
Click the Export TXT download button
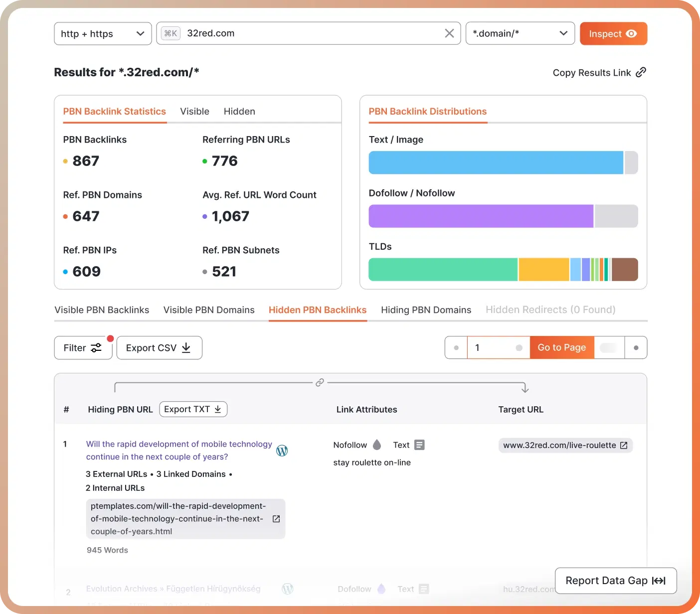(x=193, y=409)
